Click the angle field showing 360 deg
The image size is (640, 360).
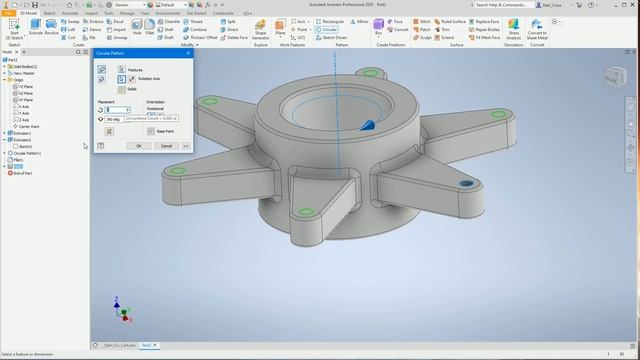coord(114,120)
